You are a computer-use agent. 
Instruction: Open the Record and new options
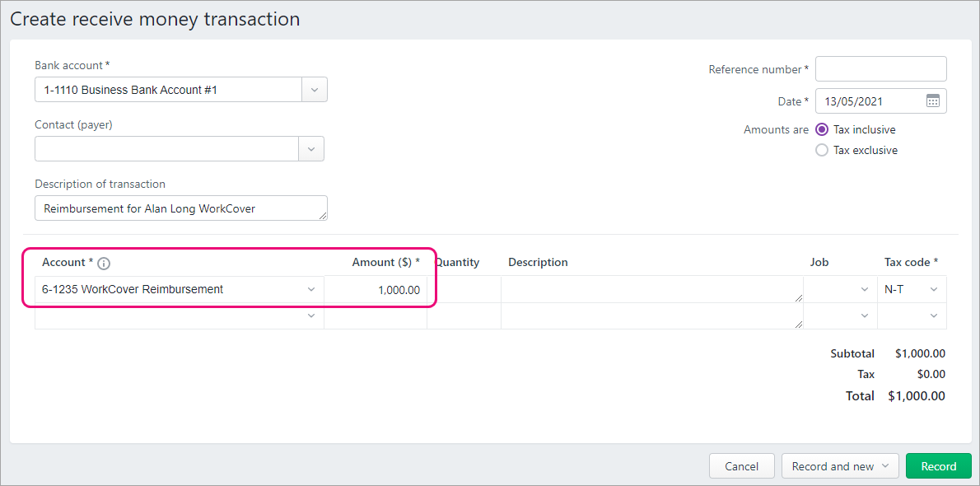[x=840, y=466]
